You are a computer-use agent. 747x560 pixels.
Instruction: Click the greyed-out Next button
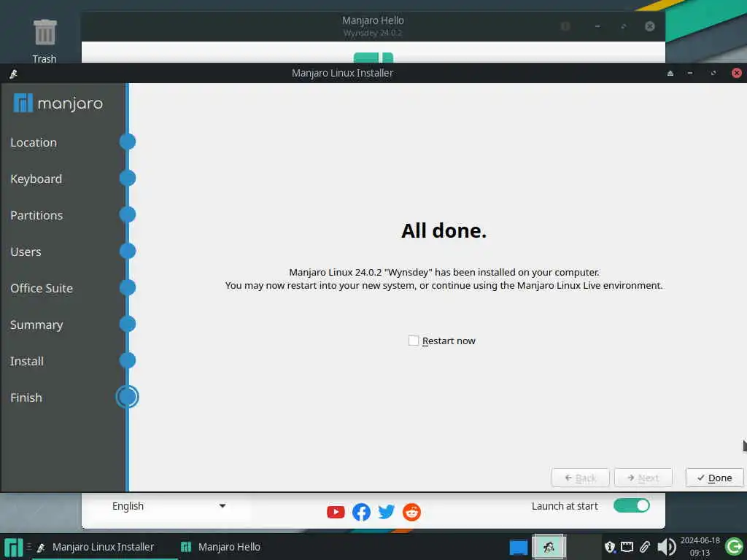(643, 478)
